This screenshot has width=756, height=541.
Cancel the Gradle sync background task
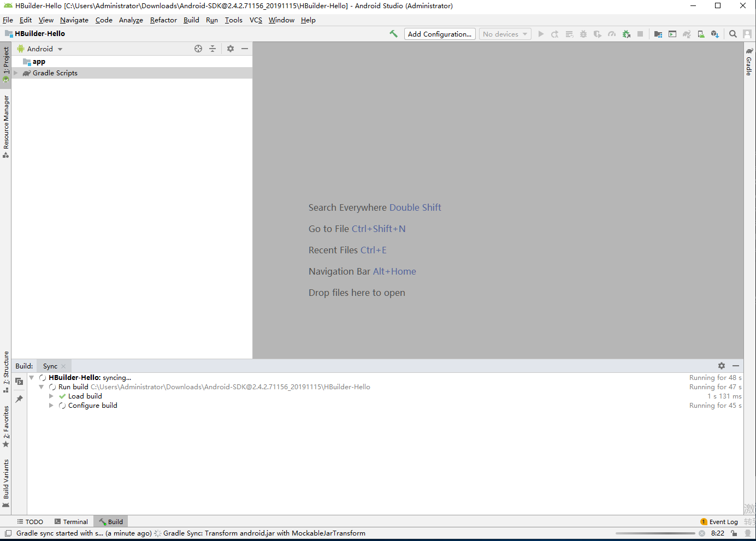click(x=702, y=533)
